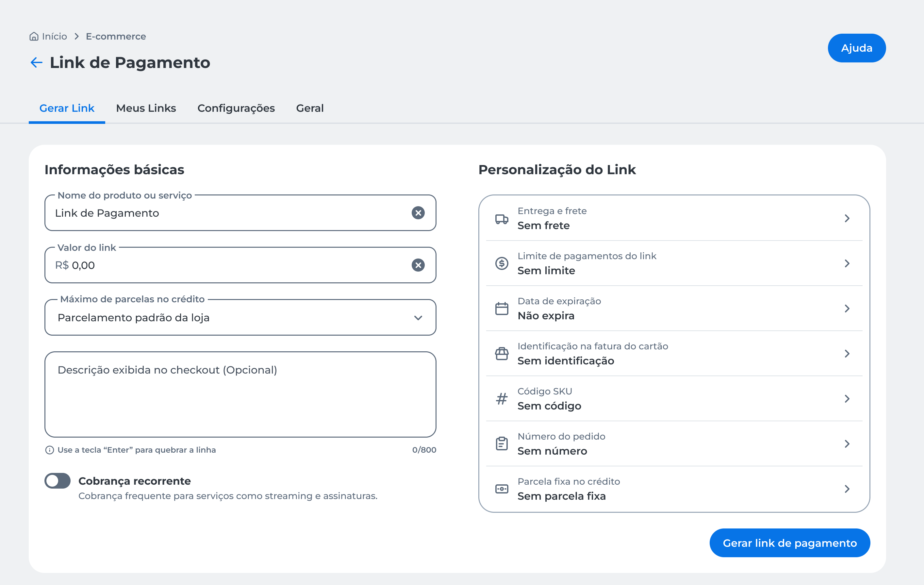Click the Informações básicas heading

pos(114,170)
